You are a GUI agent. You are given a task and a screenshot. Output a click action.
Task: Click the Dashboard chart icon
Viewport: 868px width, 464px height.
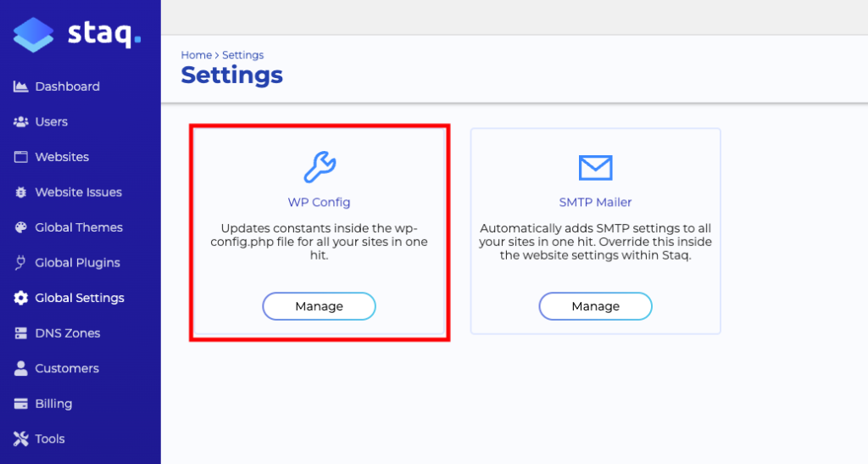tap(21, 87)
